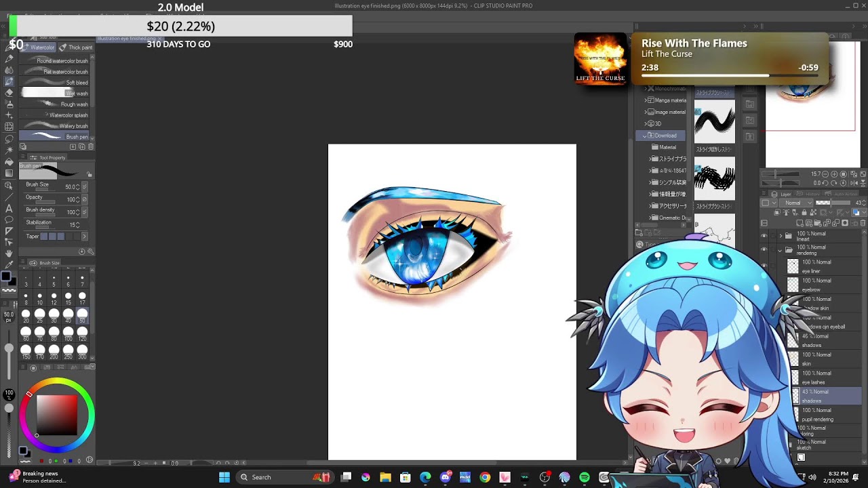This screenshot has height=488, width=868.
Task: Click the Windows taskbar Search box
Action: (x=284, y=477)
